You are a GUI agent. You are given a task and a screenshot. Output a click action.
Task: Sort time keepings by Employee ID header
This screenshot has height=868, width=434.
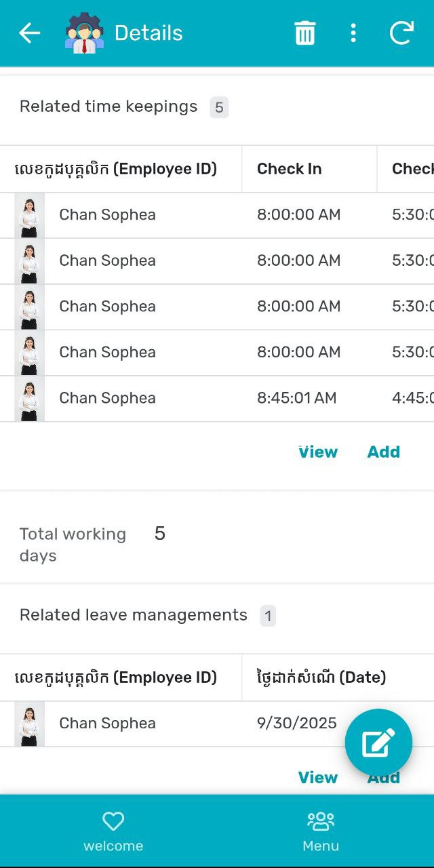pyautogui.click(x=116, y=169)
